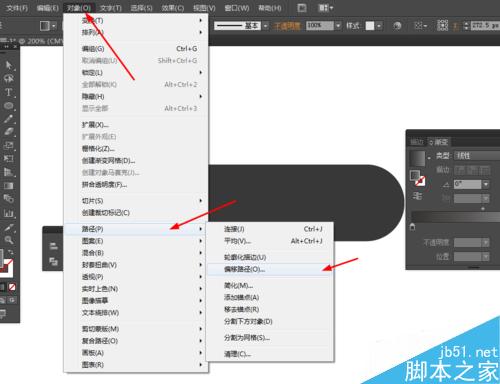Select the Selection arrow tool
The height and width of the screenshot is (384, 500).
point(9,65)
